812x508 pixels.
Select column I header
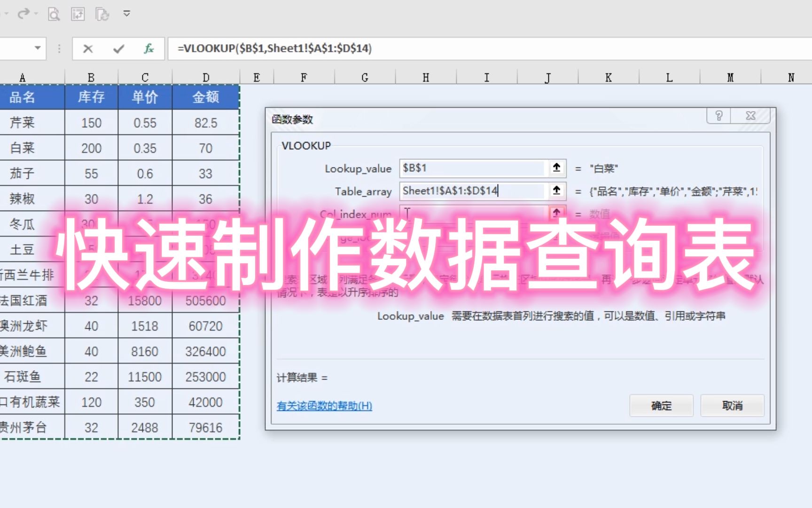tap(487, 77)
